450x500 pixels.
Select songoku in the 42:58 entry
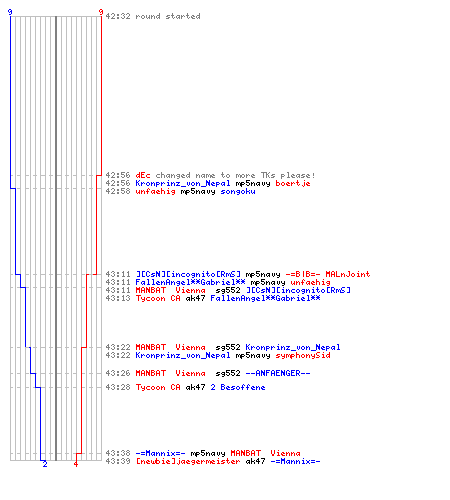[x=238, y=191]
